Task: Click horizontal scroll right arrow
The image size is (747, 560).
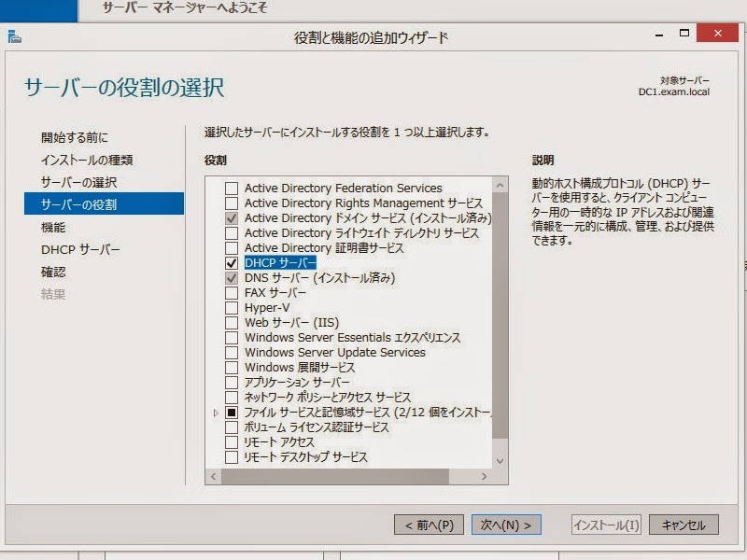Action: (x=484, y=476)
